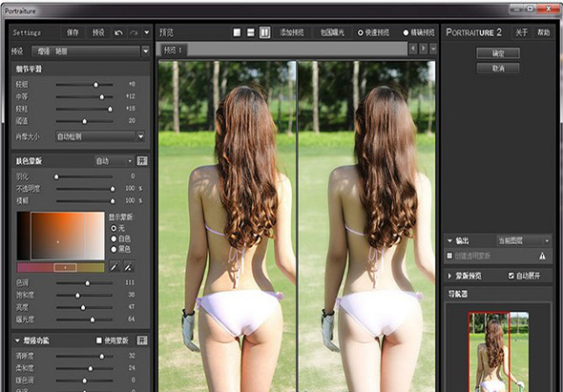Select the 精确预览 radio button
Image resolution: width=563 pixels, height=392 pixels.
[x=407, y=32]
